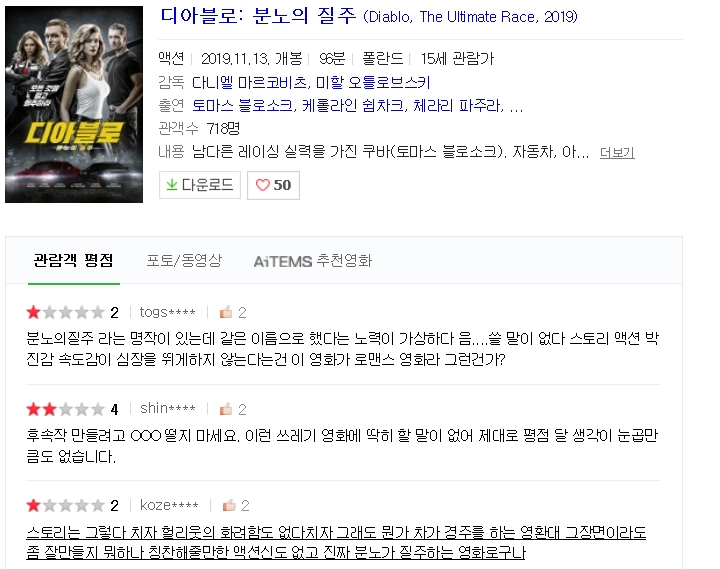
Task: Click the green download arrow icon
Action: click(x=172, y=185)
